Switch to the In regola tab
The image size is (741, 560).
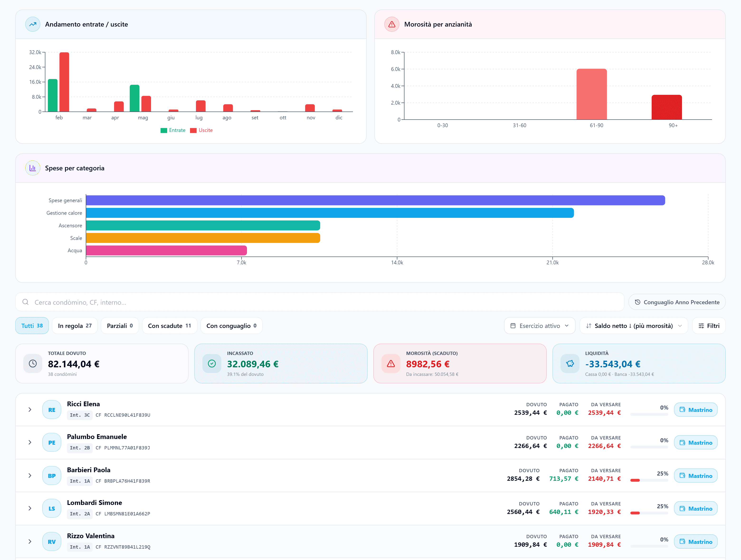[x=75, y=326]
